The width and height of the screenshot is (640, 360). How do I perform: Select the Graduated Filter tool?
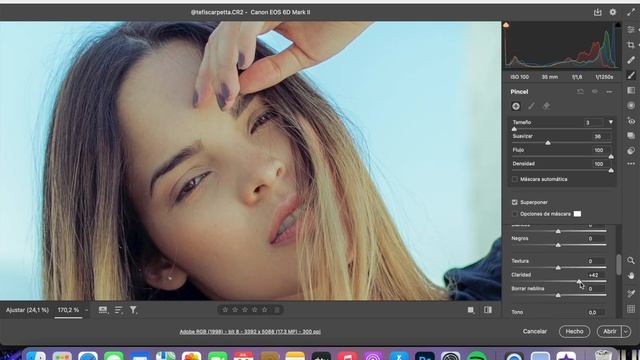tap(631, 90)
